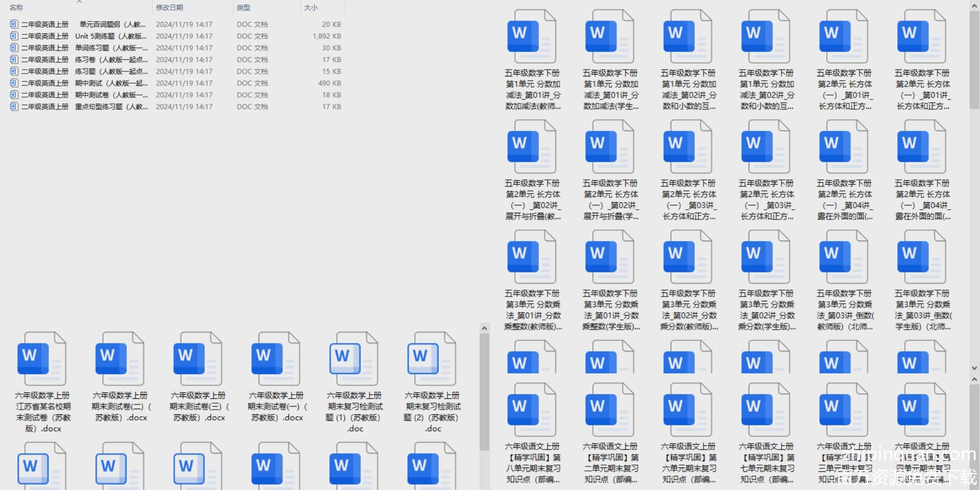The width and height of the screenshot is (980, 490).
Task: Click the file icon beside the 490 KB 期中测试
Action: click(14, 83)
